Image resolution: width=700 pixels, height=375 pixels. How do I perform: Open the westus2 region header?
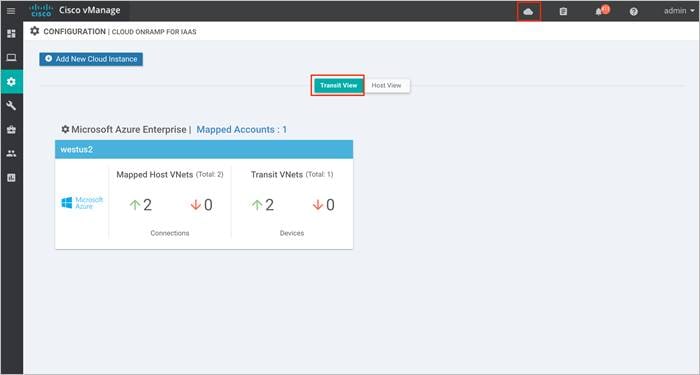[204, 149]
